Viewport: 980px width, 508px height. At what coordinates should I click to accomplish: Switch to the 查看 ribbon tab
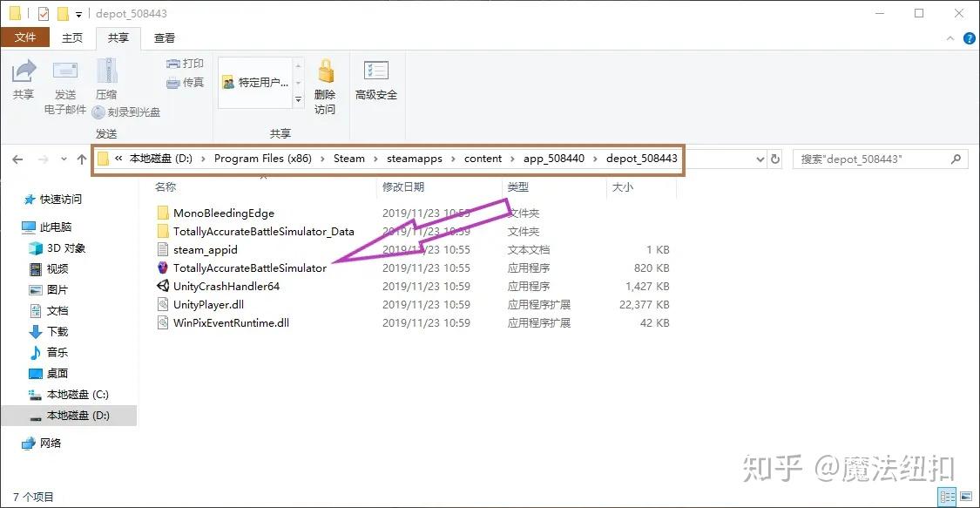point(164,38)
